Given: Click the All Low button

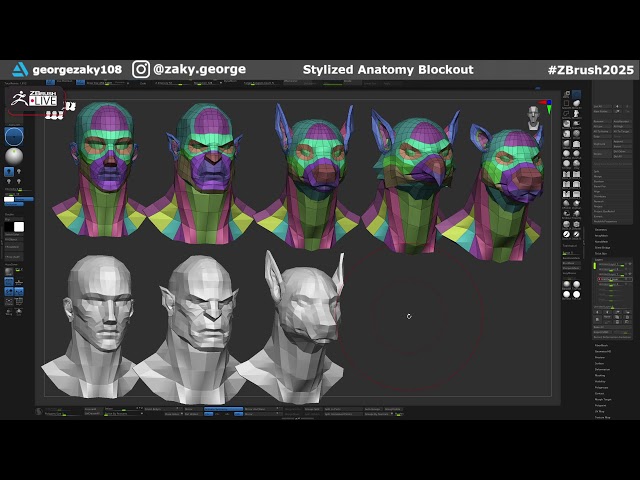Looking at the screenshot, I should [602, 127].
